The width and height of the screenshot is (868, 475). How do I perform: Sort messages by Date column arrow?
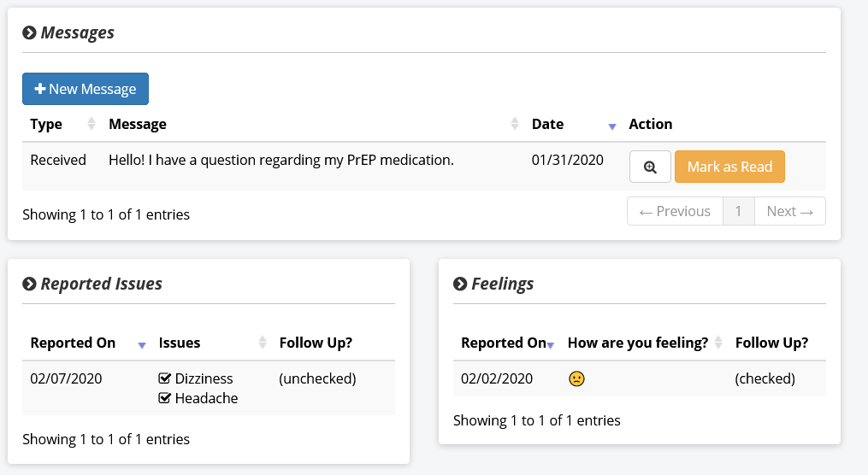tap(611, 126)
